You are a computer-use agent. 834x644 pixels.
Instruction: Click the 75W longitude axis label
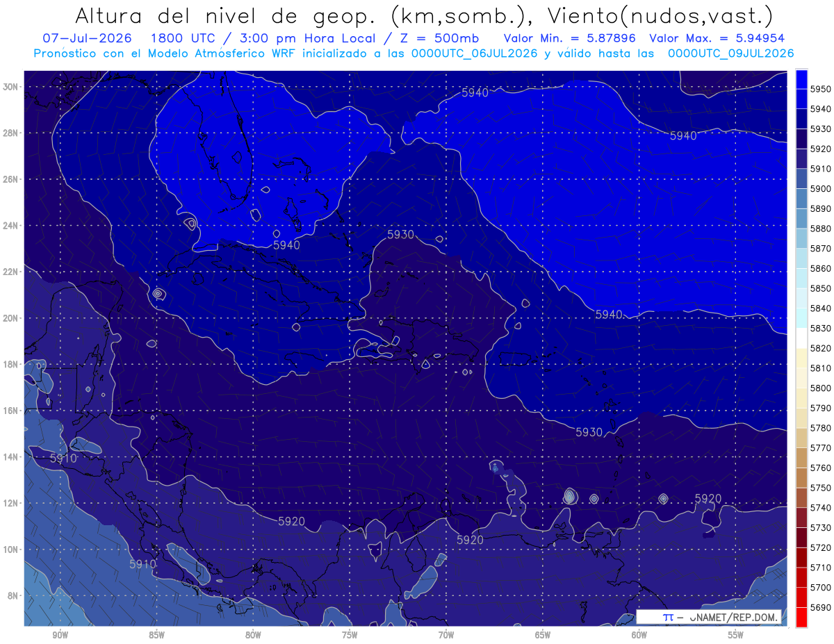click(x=350, y=636)
